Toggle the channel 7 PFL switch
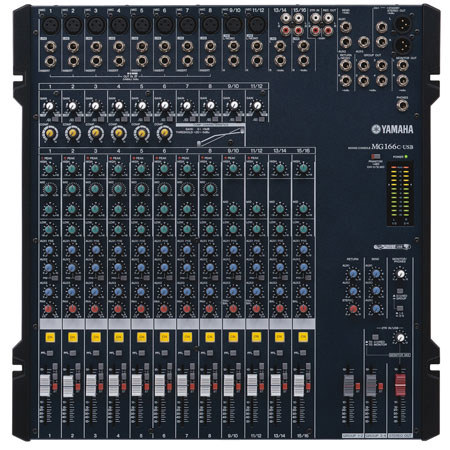Image resolution: width=450 pixels, height=450 pixels. tap(187, 353)
